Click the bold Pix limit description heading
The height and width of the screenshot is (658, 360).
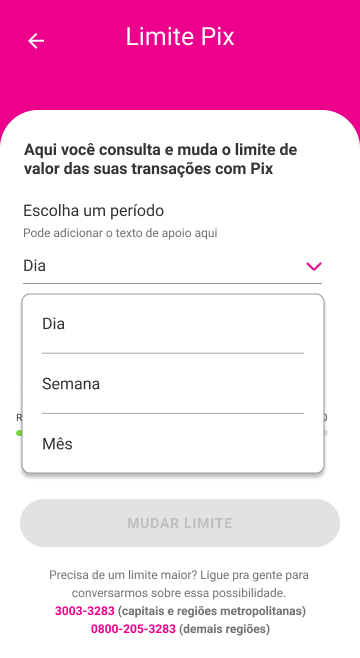(160, 159)
